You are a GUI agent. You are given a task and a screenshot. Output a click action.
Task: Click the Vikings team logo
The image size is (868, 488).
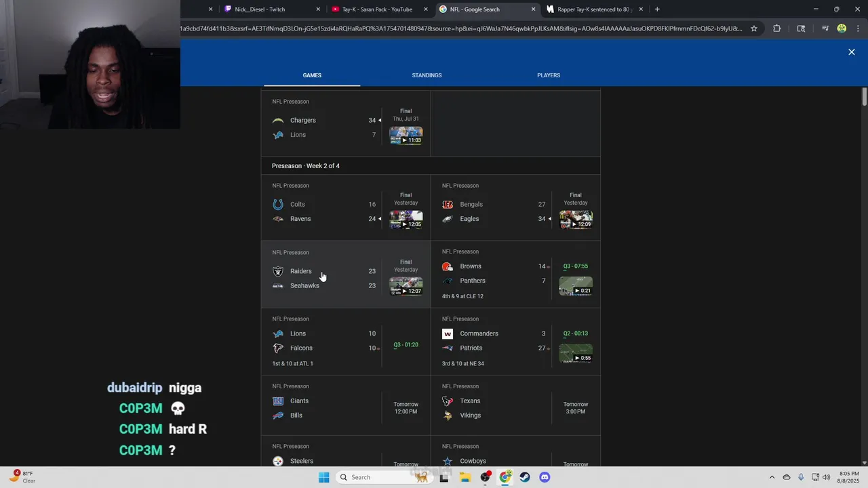tap(447, 415)
